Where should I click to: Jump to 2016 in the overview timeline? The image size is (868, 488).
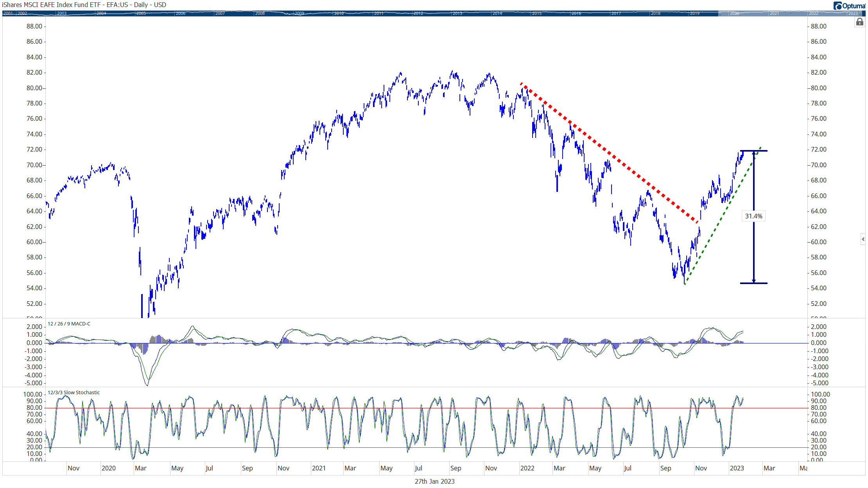[576, 13]
